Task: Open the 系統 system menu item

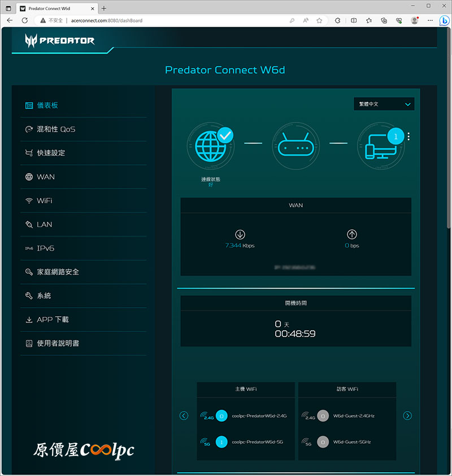Action: 83,296
